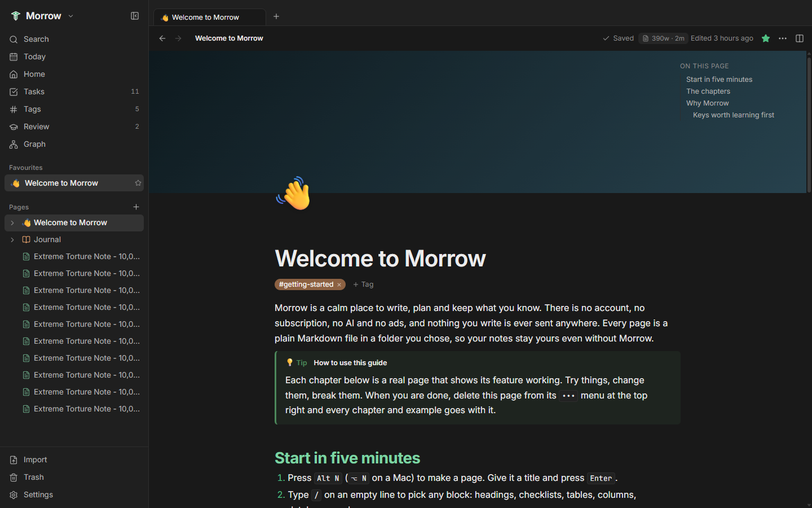This screenshot has width=812, height=508.
Task: Toggle the green favourite star in header
Action: (766, 38)
